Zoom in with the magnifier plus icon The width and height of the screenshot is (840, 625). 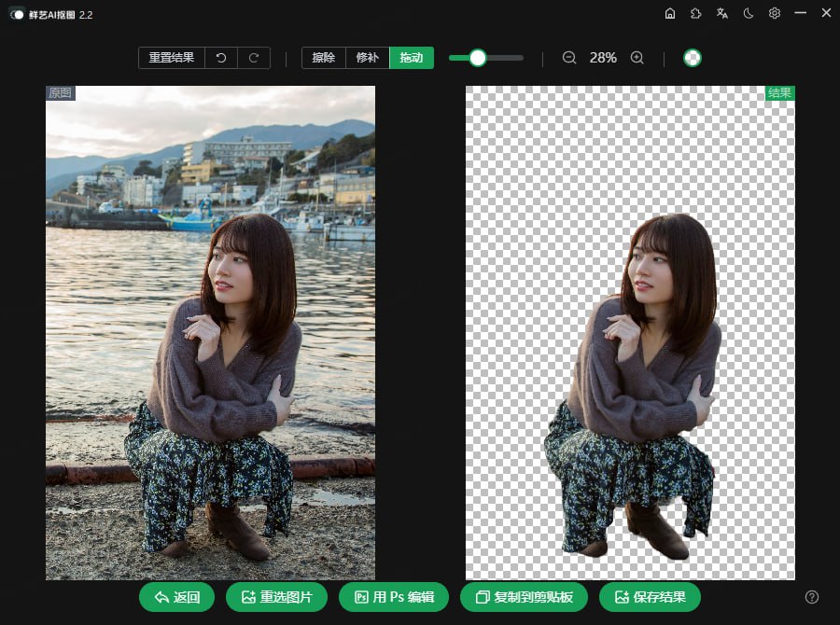[x=637, y=58]
